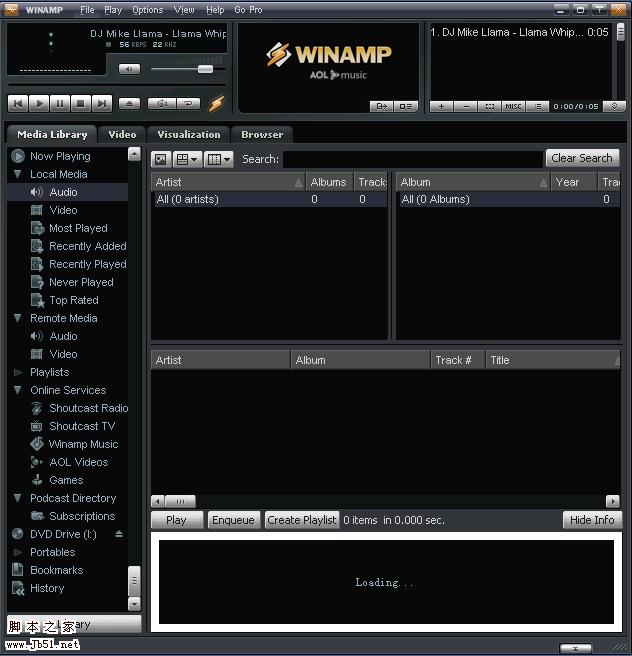
Task: Skip to the Next track
Action: [x=102, y=103]
